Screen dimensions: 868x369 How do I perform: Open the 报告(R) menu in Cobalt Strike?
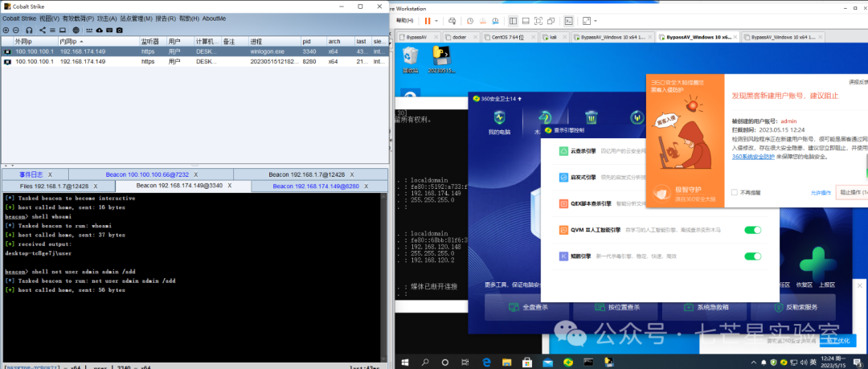166,18
